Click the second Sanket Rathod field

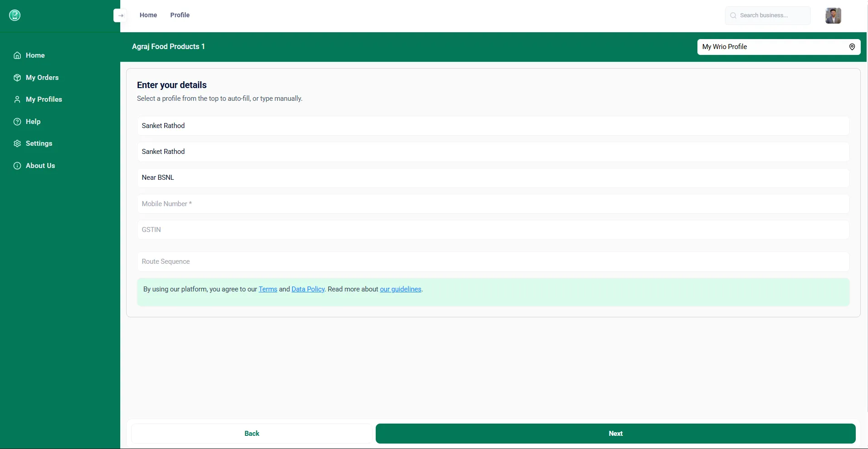coord(493,152)
